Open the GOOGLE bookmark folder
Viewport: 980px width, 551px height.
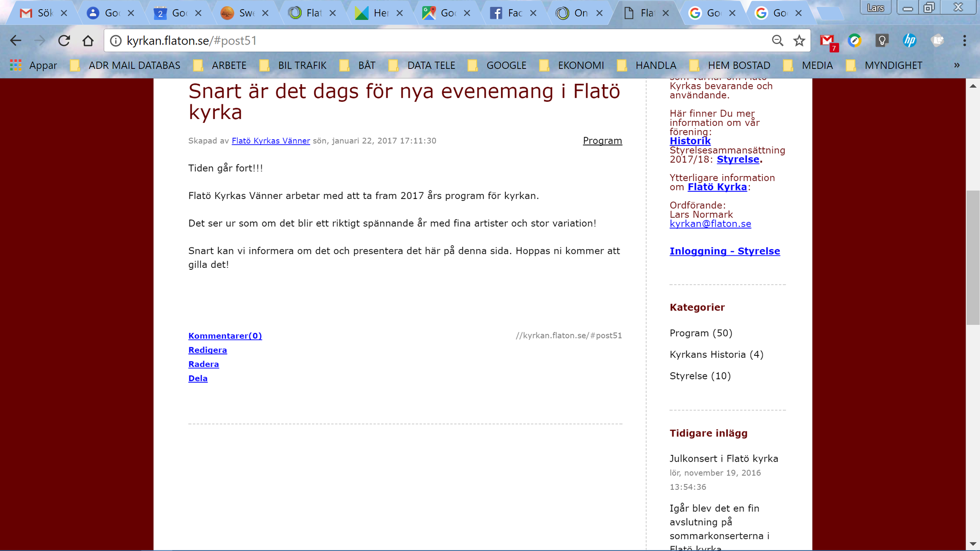tap(497, 66)
